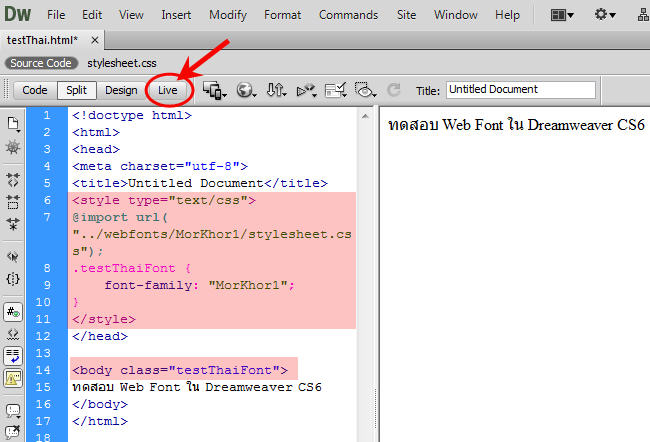Click Collapse Selection icon
The height and width of the screenshot is (442, 650).
coord(13,202)
